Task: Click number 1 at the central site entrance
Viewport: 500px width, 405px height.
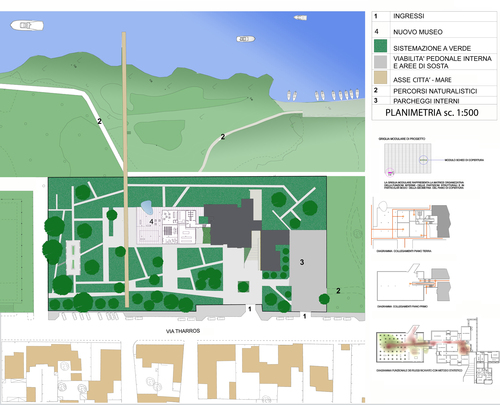Action: click(x=250, y=309)
